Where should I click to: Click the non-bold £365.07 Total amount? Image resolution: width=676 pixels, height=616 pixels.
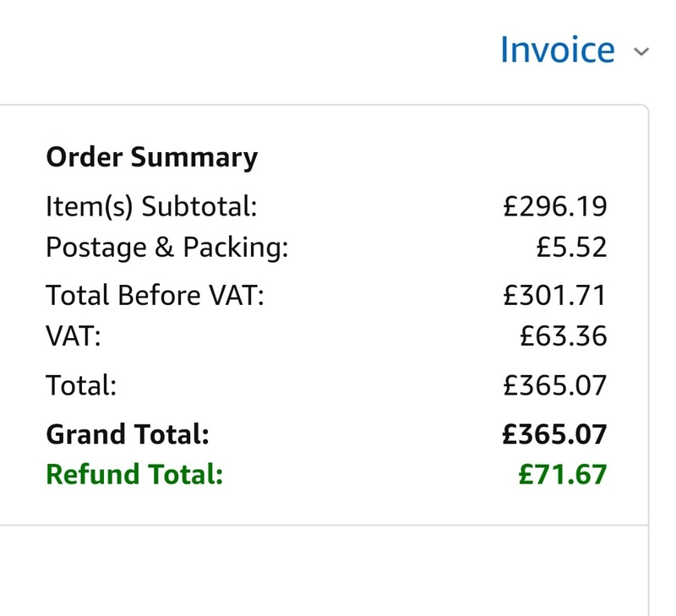tap(554, 385)
